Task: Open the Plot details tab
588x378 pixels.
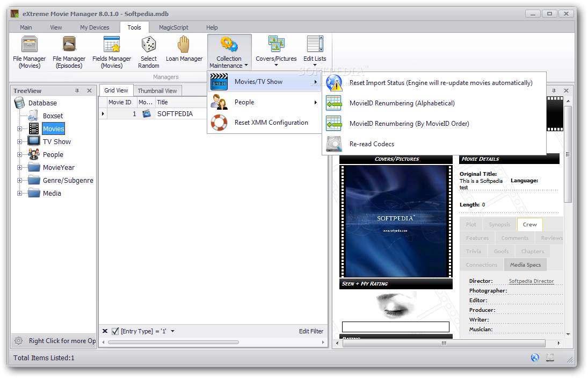Action: pos(471,224)
